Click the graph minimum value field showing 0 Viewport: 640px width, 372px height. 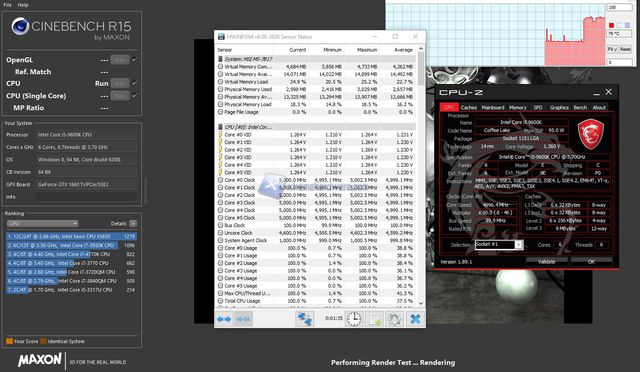pyautogui.click(x=620, y=62)
